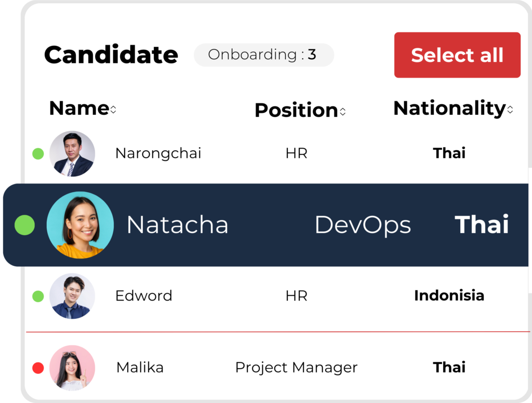Sort candidates by Name column arrows

(113, 109)
